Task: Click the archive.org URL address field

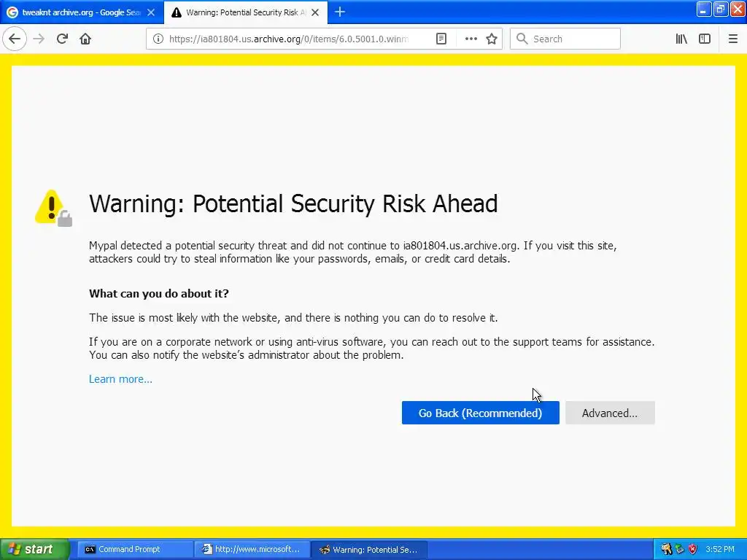Action: (289, 39)
